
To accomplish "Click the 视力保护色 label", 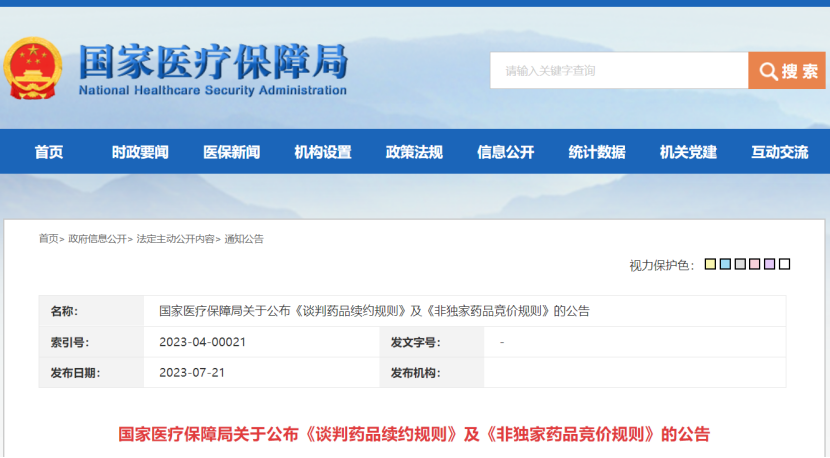I will 662,265.
